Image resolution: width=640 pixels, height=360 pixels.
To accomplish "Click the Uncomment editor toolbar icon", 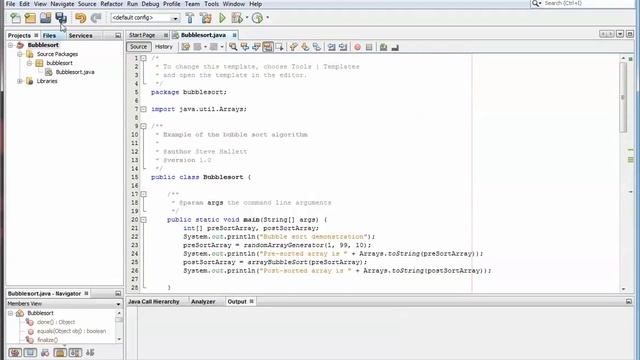I will tap(395, 47).
